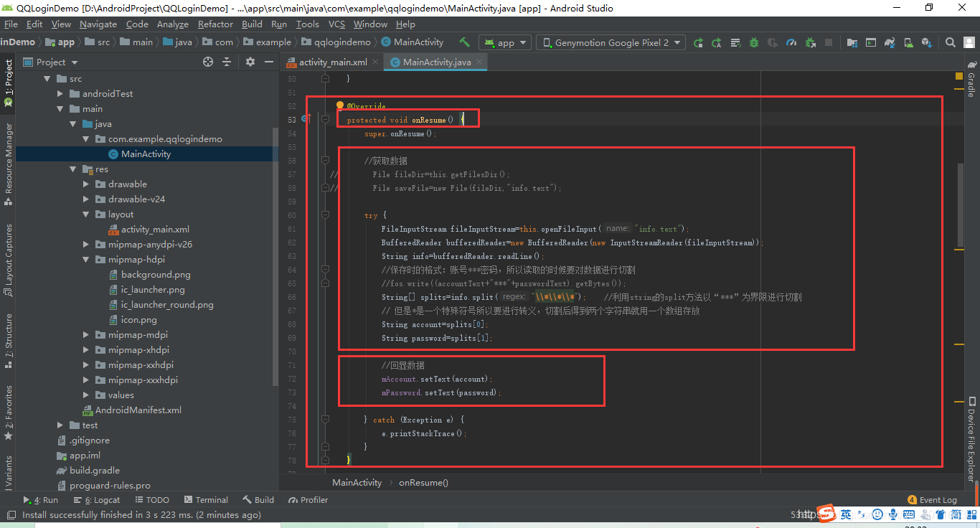Click the Make Project hammer icon
The height and width of the screenshot is (528, 980).
tap(464, 42)
